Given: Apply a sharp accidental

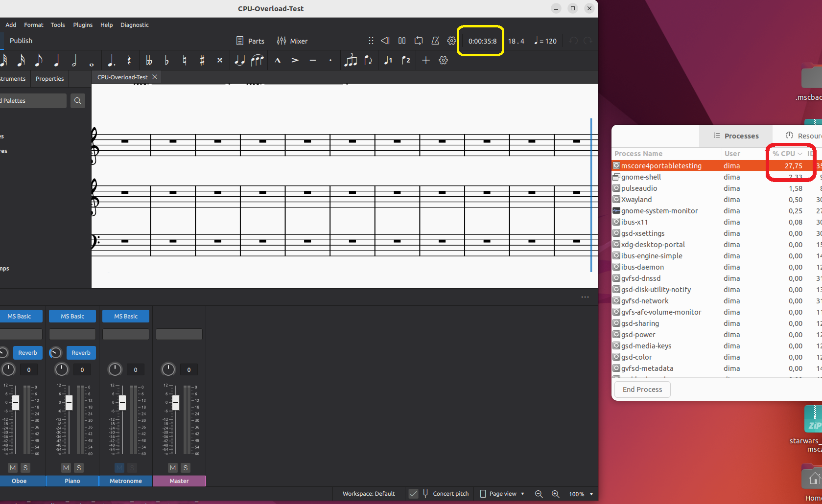Looking at the screenshot, I should (x=202, y=60).
